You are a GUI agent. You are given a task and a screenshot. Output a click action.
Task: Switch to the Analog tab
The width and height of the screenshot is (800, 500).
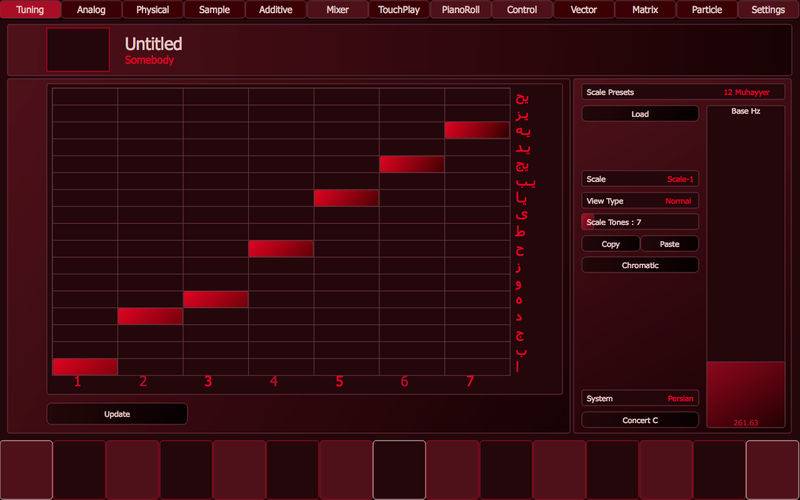[91, 9]
